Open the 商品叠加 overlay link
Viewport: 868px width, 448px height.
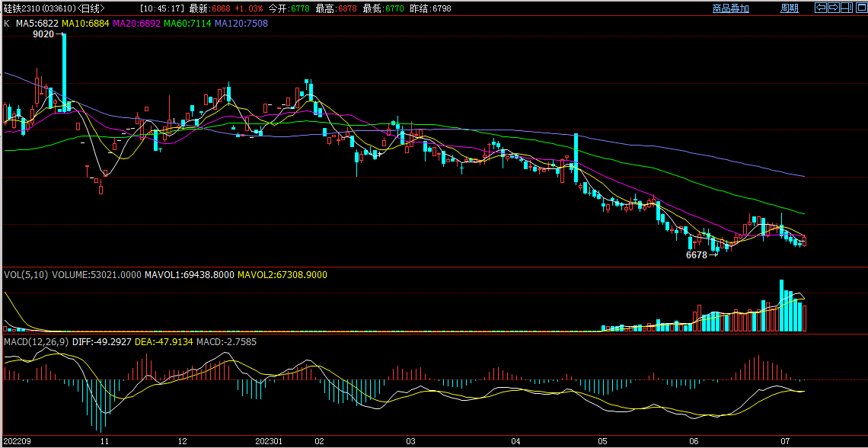[731, 8]
